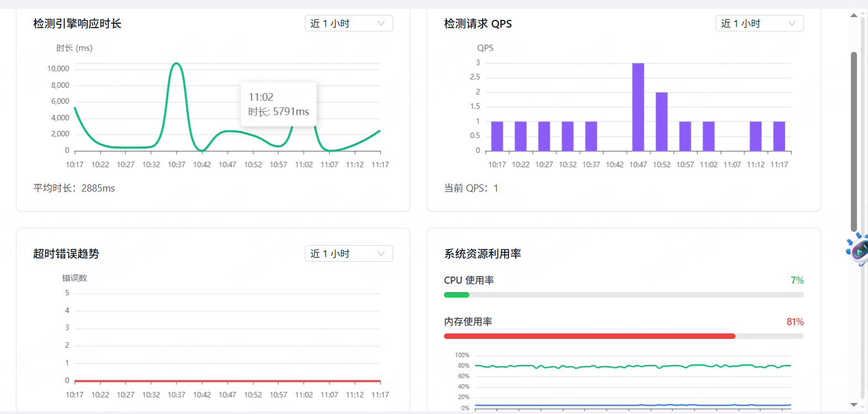Click the 系统资源利用率 card title
Viewport: 868px width, 414px height.
coord(483,254)
